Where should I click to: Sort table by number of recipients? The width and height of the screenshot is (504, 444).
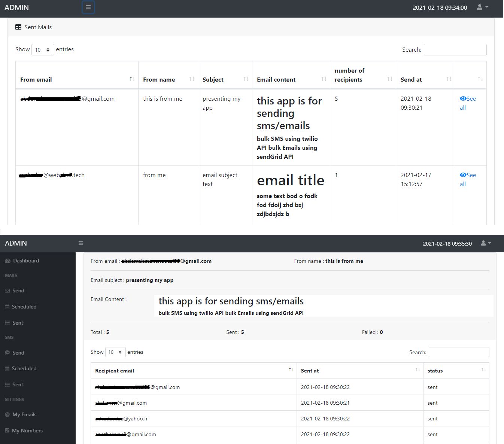click(x=389, y=79)
